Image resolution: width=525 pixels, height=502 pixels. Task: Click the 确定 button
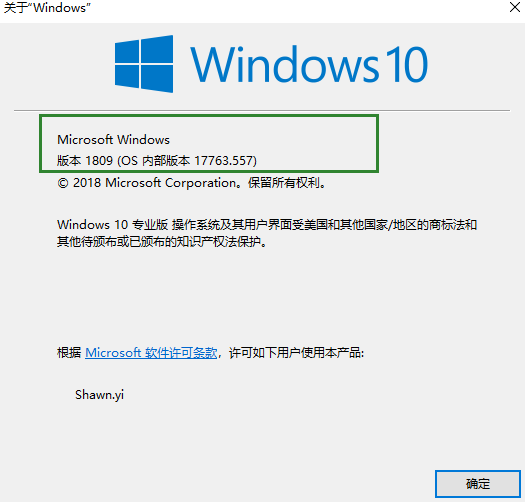pyautogui.click(x=478, y=484)
